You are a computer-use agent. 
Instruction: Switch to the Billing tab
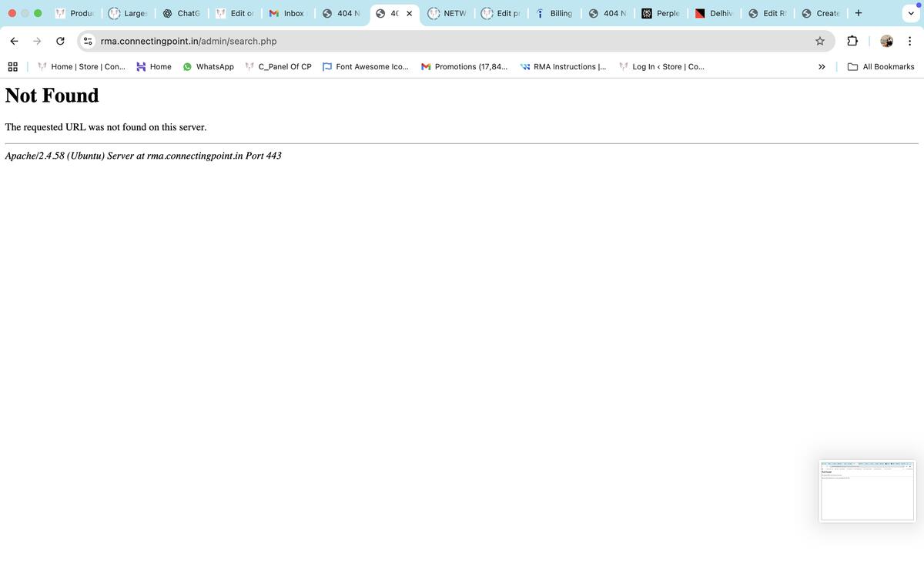coord(554,13)
